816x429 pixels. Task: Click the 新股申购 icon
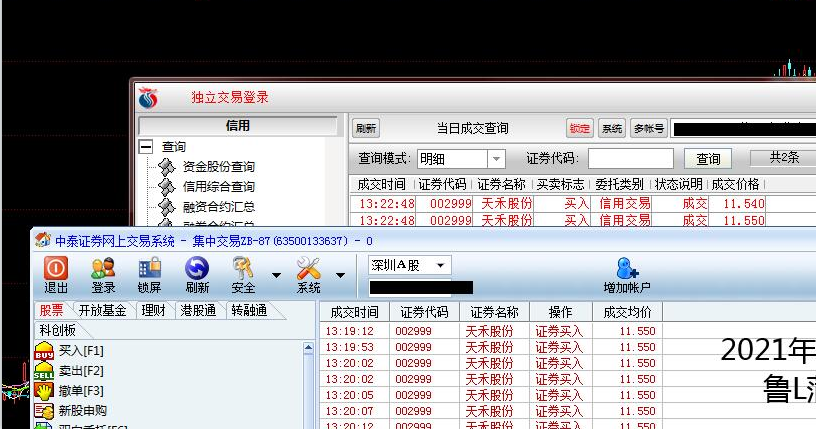(x=44, y=411)
